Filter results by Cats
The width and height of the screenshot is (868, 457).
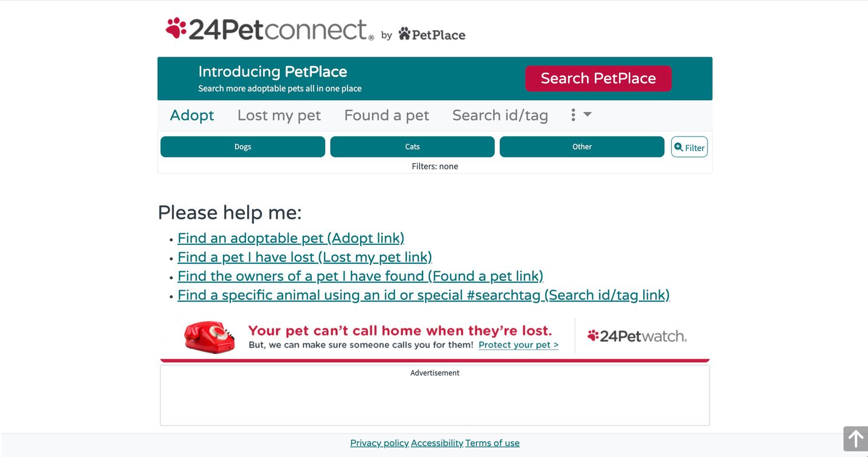click(x=412, y=147)
